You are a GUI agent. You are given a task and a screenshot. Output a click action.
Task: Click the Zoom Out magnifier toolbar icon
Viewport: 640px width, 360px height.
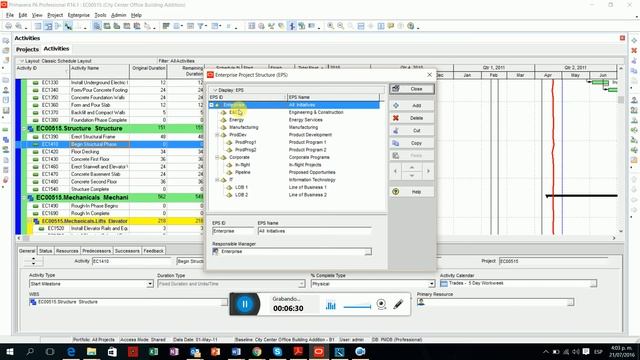pyautogui.click(x=340, y=26)
